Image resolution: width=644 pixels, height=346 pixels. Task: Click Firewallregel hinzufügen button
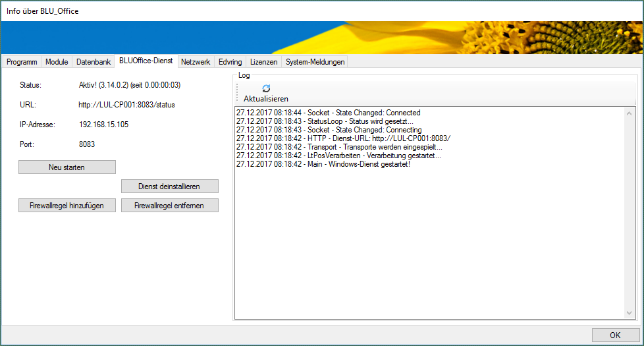[x=67, y=206]
